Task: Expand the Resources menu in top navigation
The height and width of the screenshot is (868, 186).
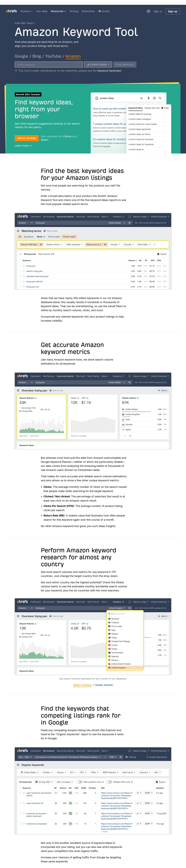Action: [58, 11]
